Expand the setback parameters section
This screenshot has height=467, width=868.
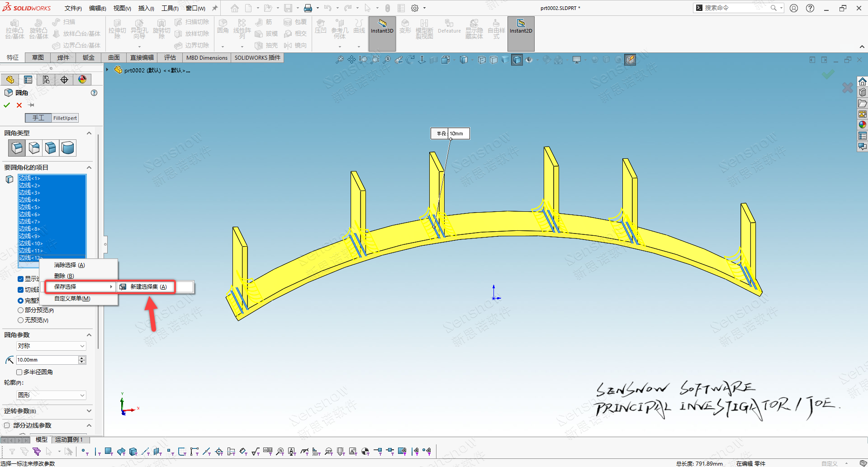[x=89, y=411]
